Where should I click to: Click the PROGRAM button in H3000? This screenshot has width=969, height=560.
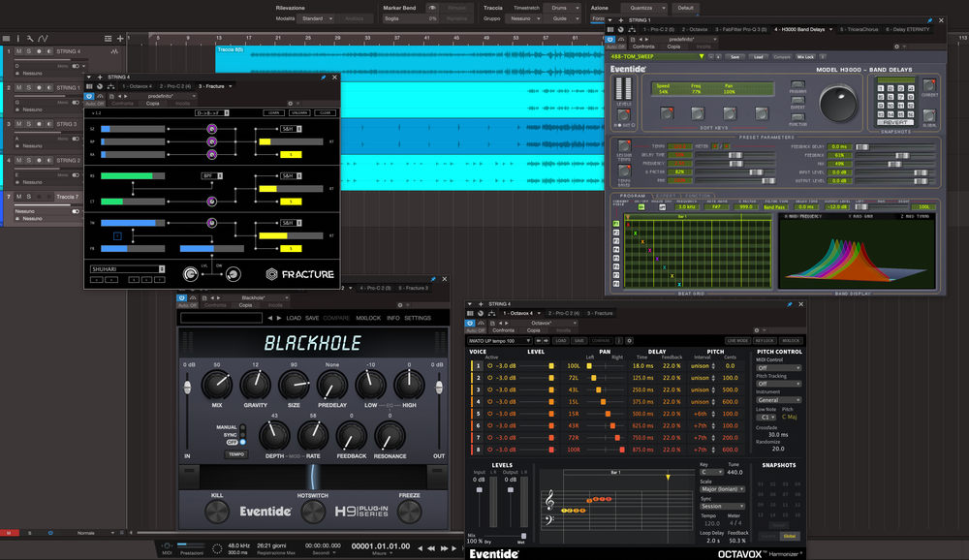(797, 84)
